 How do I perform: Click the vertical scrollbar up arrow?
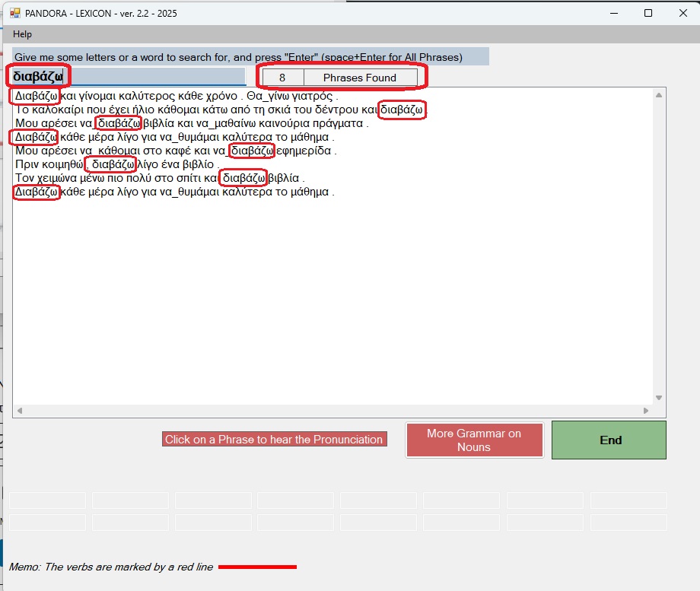coord(660,94)
